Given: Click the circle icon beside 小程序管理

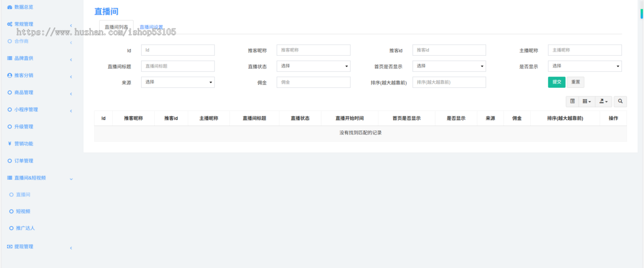Looking at the screenshot, I should [10, 109].
